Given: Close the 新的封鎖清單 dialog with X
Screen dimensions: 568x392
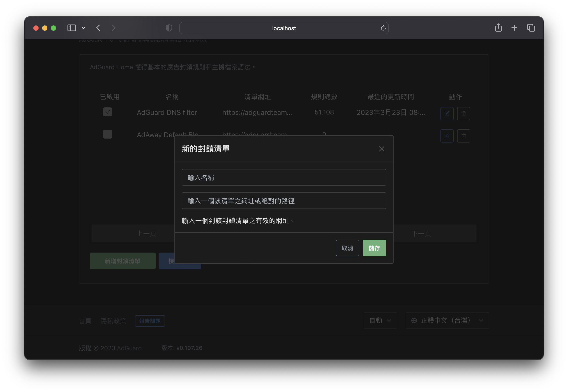Looking at the screenshot, I should click(x=382, y=149).
